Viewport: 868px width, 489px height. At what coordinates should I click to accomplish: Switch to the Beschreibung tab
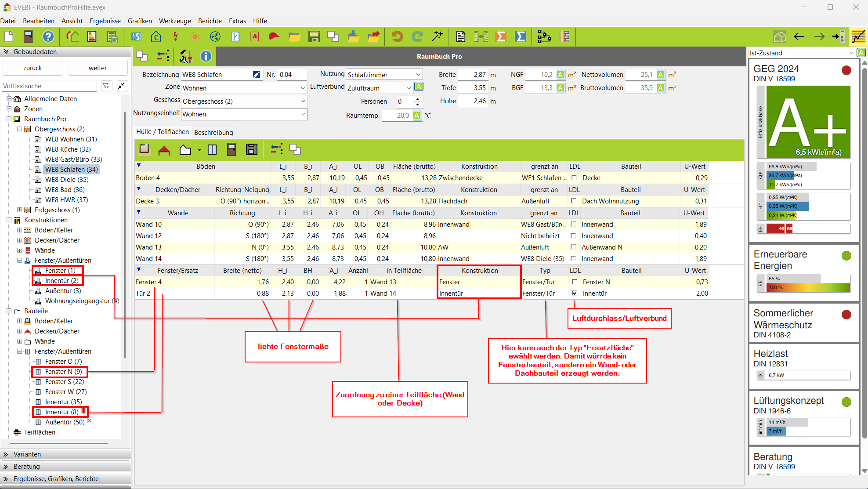point(213,132)
